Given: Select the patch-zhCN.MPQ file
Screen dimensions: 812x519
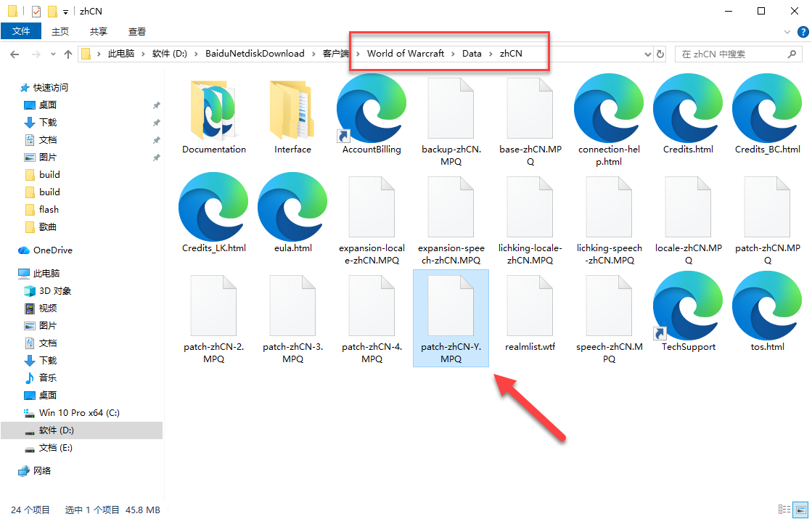Looking at the screenshot, I should point(768,221).
